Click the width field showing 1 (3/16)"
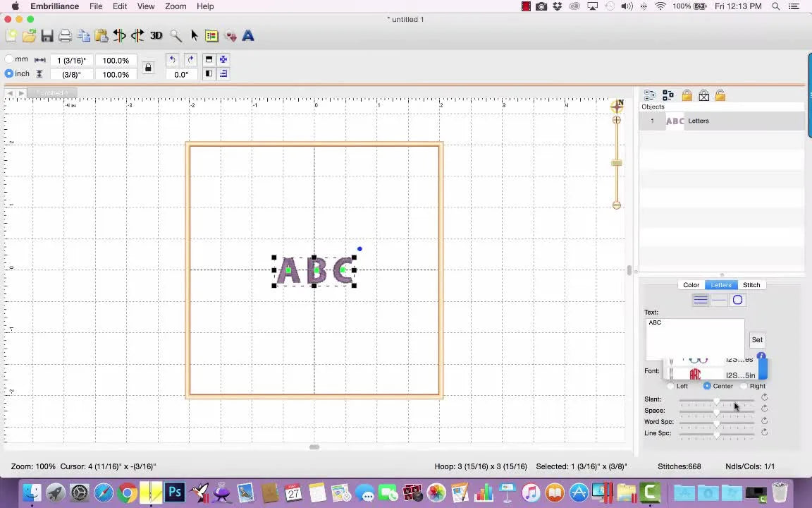The height and width of the screenshot is (508, 812). coord(71,60)
